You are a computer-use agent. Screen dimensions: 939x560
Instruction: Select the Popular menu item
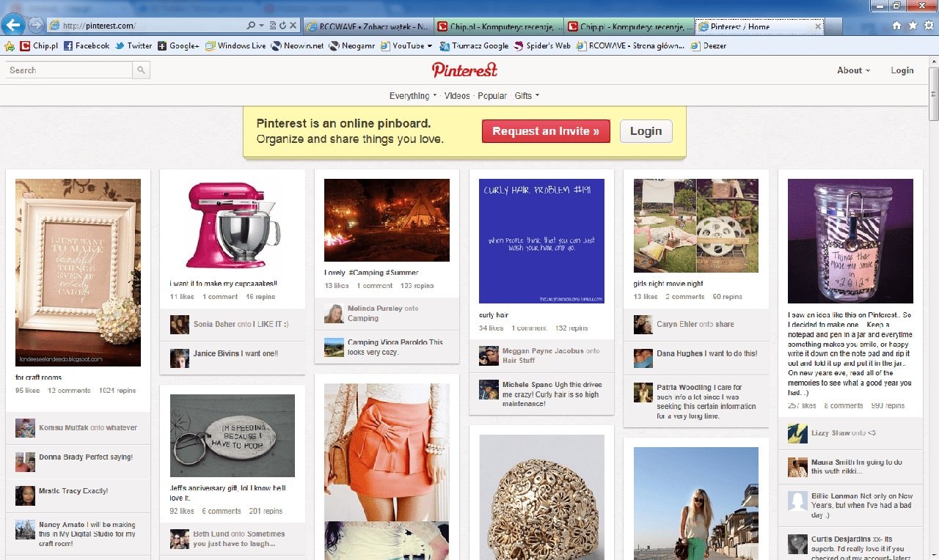[x=492, y=95]
